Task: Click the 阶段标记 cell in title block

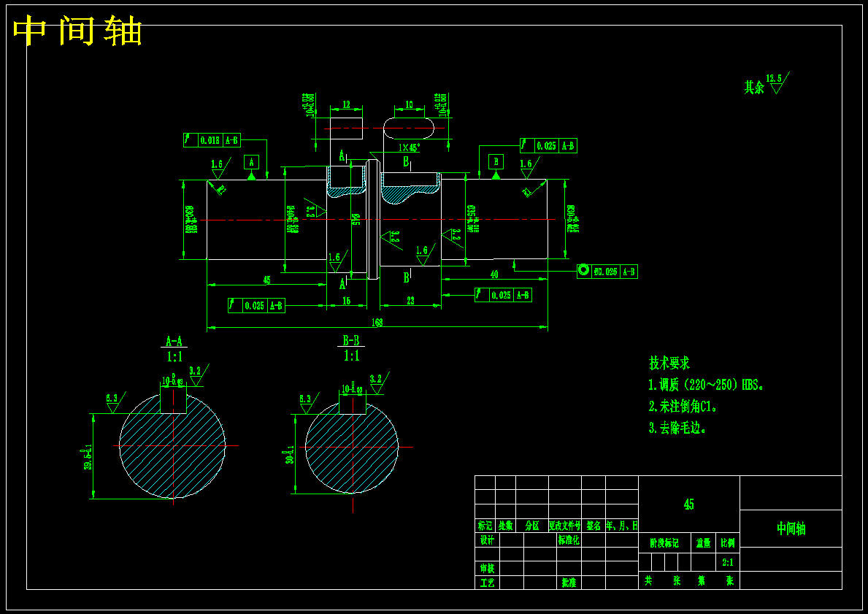Action: point(664,543)
